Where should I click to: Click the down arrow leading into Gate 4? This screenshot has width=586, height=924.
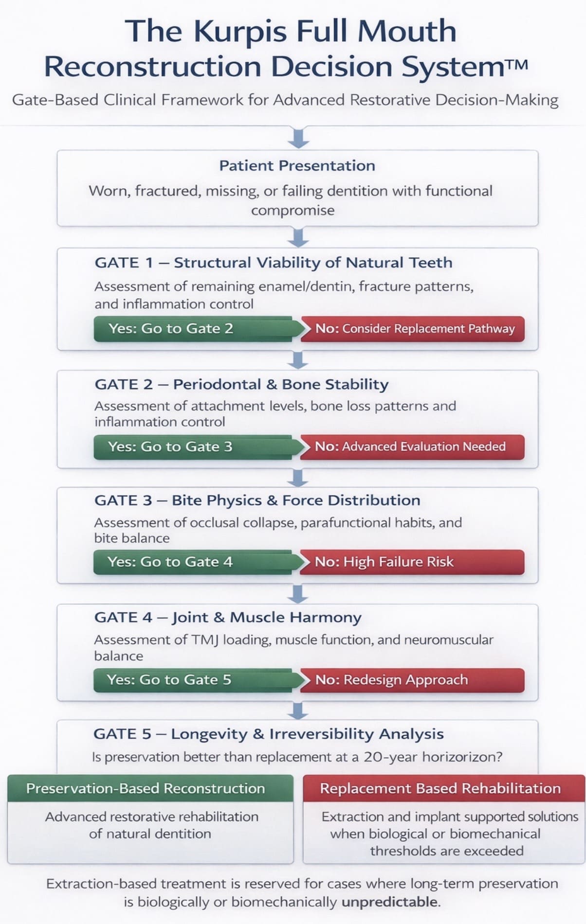click(298, 594)
